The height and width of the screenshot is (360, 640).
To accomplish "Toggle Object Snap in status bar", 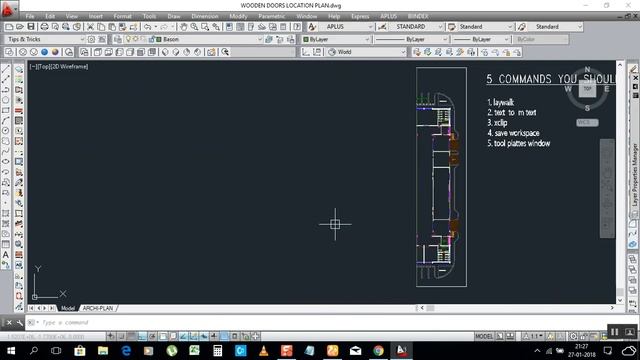I will pyautogui.click(x=162, y=337).
